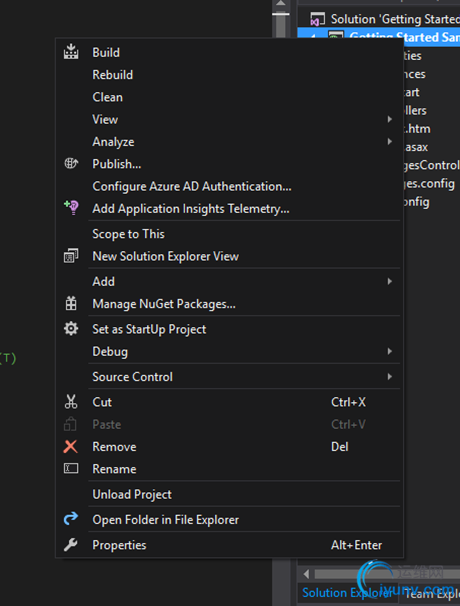
Task: Open the Debug submenu arrow
Action: [x=390, y=351]
